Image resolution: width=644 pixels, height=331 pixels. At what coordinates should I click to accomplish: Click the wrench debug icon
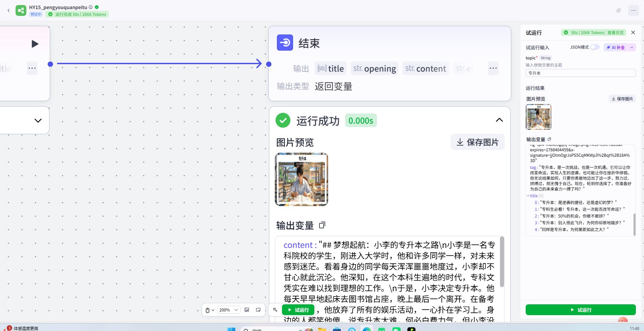pos(275,310)
